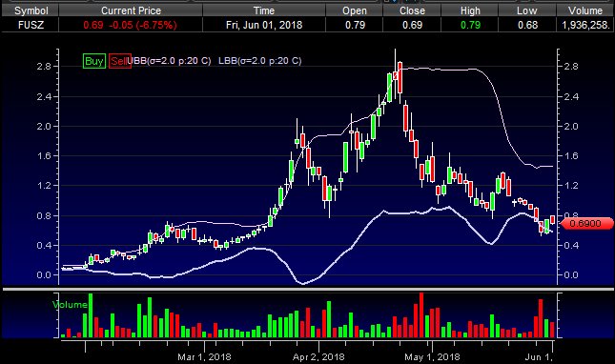Click the red Sell button
This screenshot has height=364, width=615.
click(119, 61)
